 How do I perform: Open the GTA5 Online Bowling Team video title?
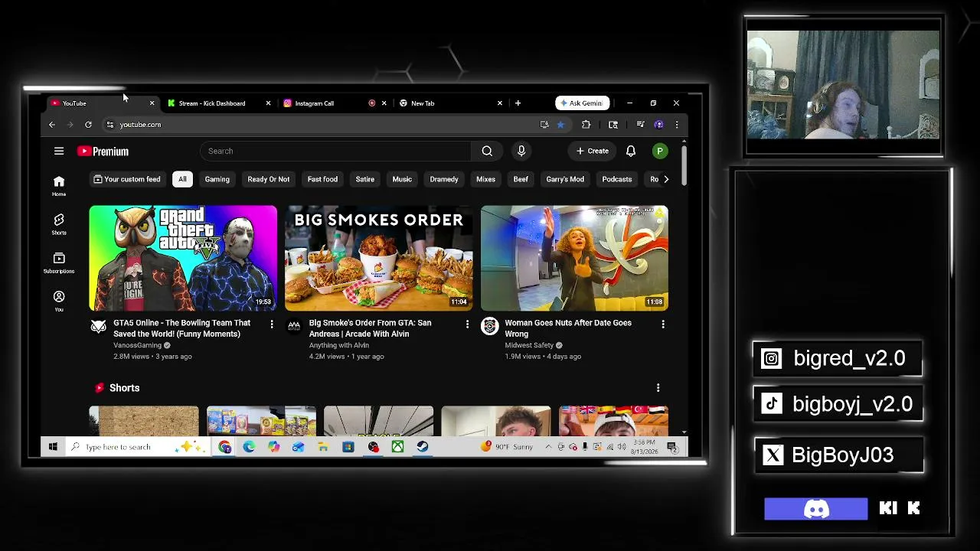(x=182, y=328)
